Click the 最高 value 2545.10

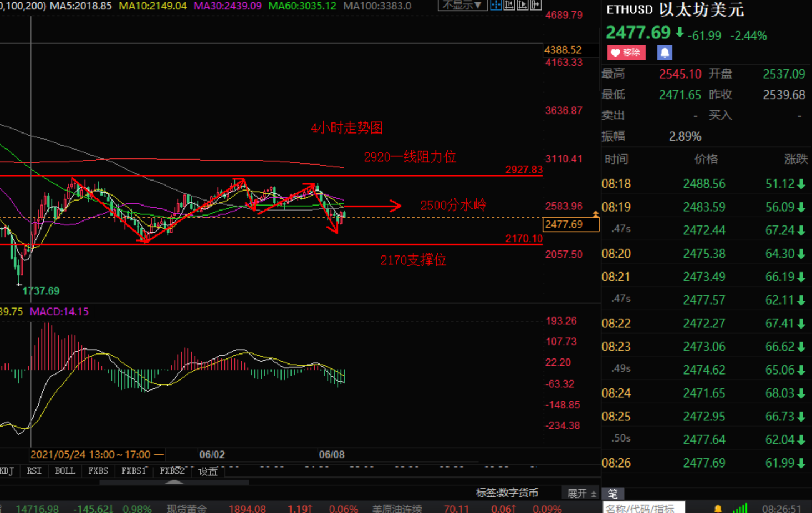coord(680,74)
